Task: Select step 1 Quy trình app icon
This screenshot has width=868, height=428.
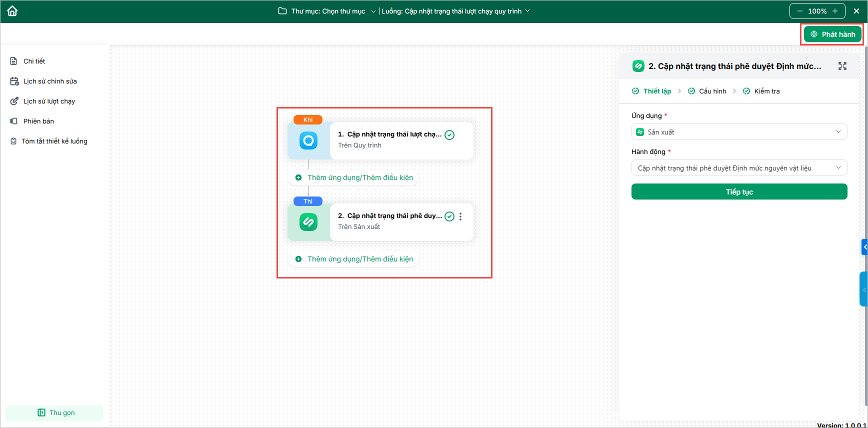Action: pos(308,140)
